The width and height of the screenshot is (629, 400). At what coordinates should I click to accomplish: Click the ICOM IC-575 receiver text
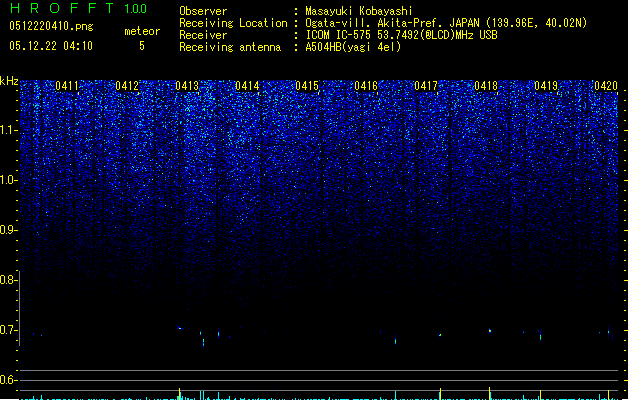point(402,35)
